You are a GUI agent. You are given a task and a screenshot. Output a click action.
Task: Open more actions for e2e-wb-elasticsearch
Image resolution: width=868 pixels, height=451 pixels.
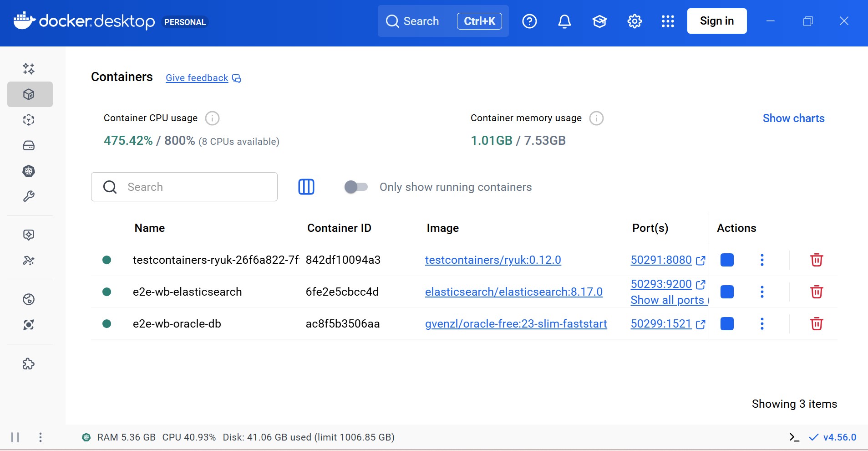762,292
